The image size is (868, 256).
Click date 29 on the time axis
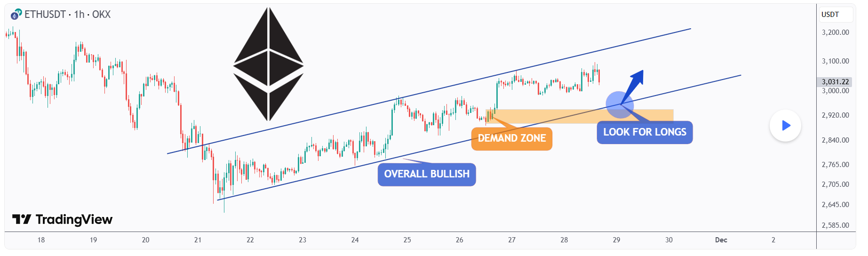pos(616,240)
